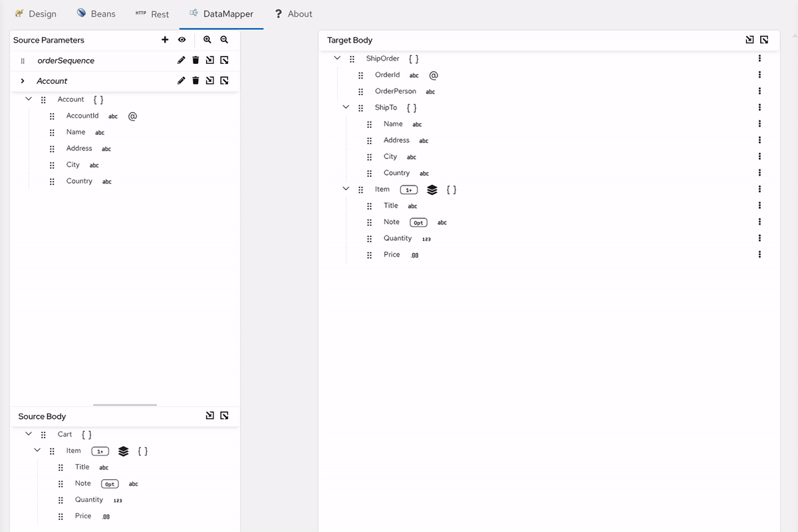Open target Country row kebab menu
This screenshot has width=798, height=532.
tap(759, 173)
